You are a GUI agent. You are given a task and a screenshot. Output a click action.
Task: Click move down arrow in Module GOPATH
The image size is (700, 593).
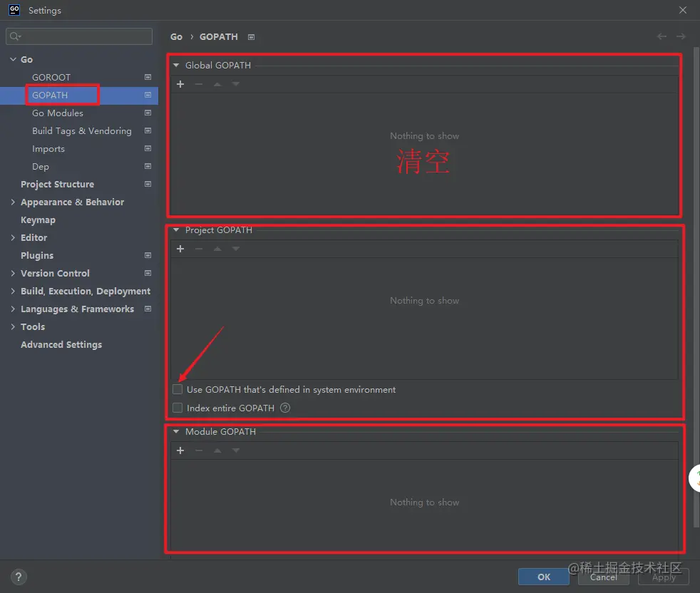tap(236, 450)
